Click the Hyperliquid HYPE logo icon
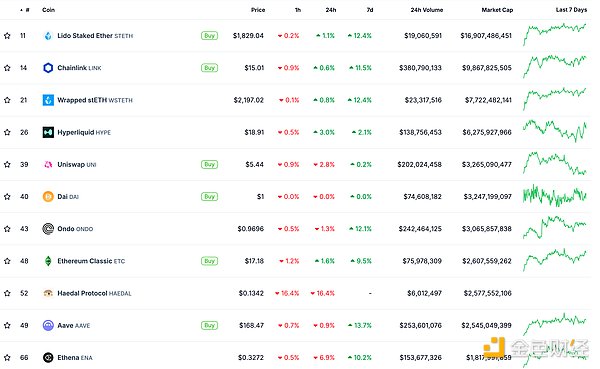Viewport: 600px width, 369px height. 48,132
